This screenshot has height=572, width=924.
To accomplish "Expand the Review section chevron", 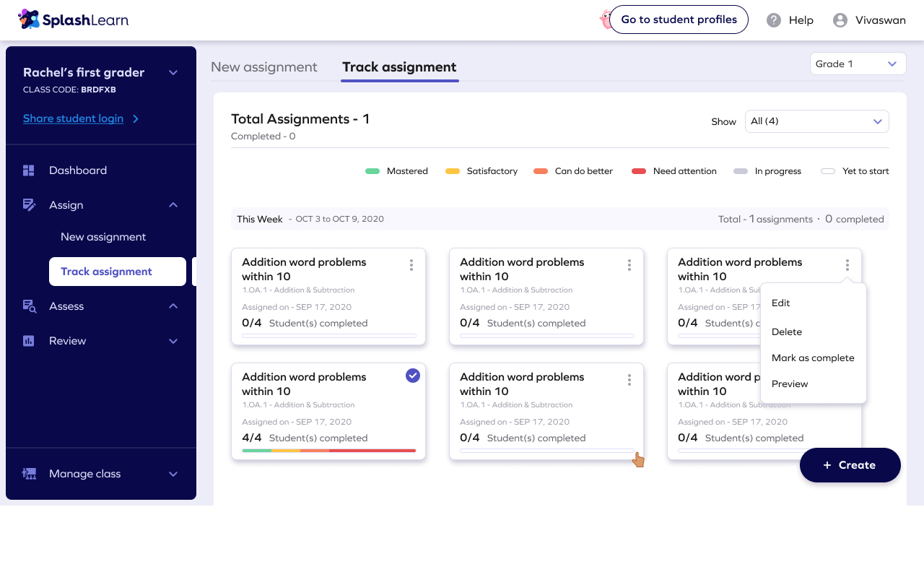I will click(173, 341).
